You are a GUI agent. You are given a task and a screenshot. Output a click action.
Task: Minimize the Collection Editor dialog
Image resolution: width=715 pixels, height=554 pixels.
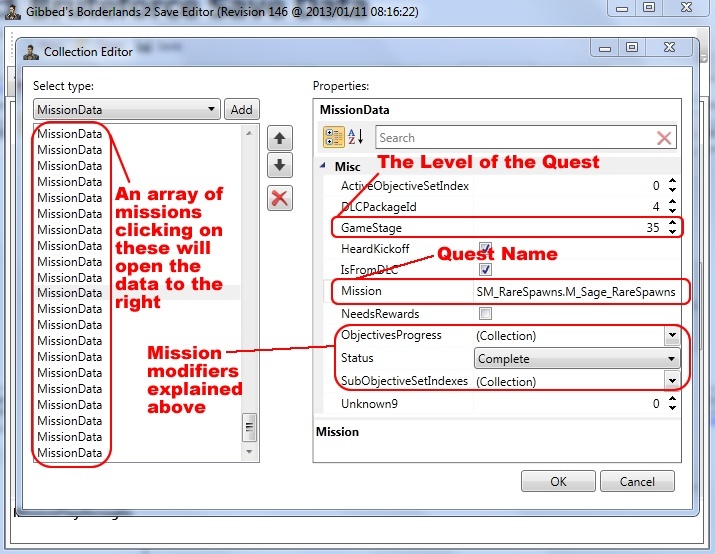click(x=605, y=48)
